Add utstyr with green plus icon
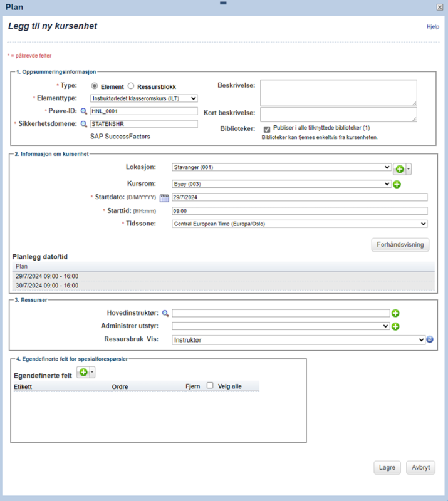Screen dimensions: 448x501 [395, 326]
